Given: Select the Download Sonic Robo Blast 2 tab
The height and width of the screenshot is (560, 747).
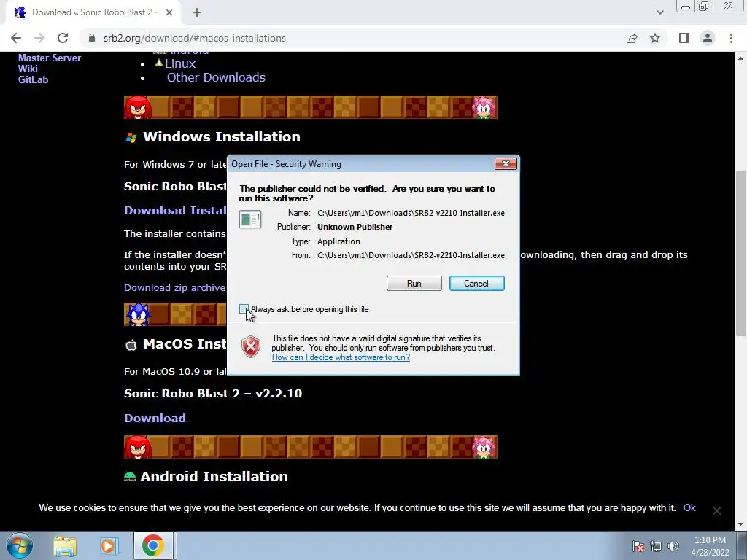Looking at the screenshot, I should point(93,13).
